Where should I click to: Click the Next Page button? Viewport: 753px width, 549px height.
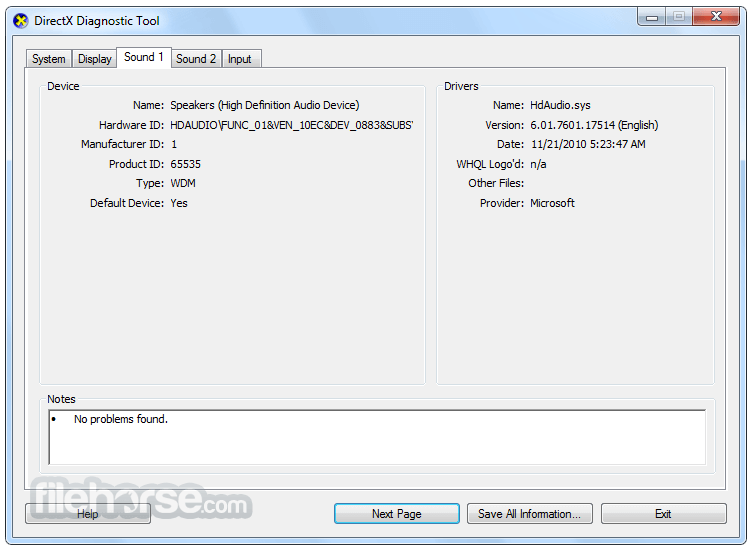[397, 514]
